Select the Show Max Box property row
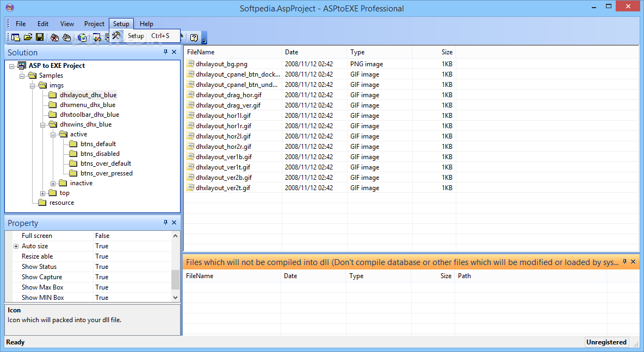The image size is (644, 352). (92, 287)
